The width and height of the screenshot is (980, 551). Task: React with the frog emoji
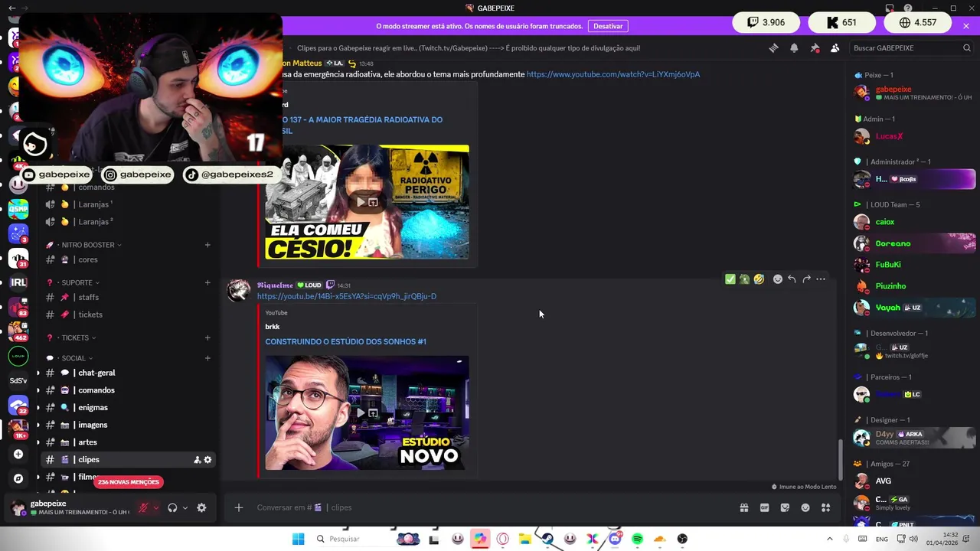click(744, 279)
